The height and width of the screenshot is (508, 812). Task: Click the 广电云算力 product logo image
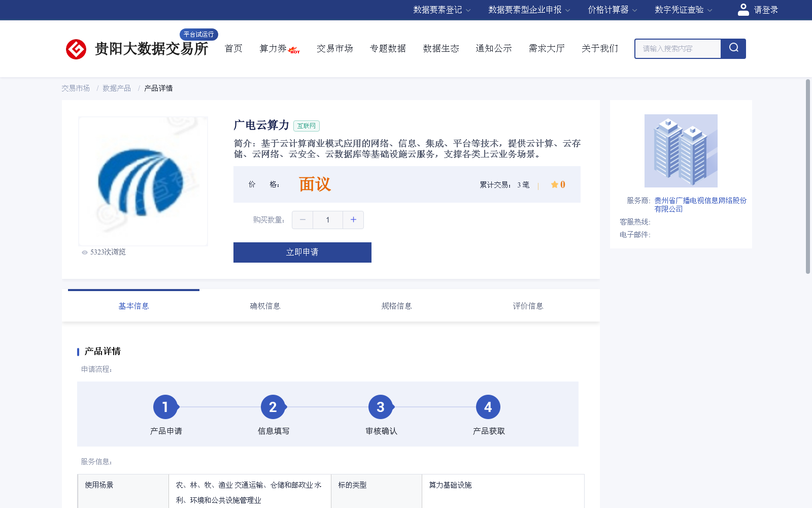(x=143, y=181)
